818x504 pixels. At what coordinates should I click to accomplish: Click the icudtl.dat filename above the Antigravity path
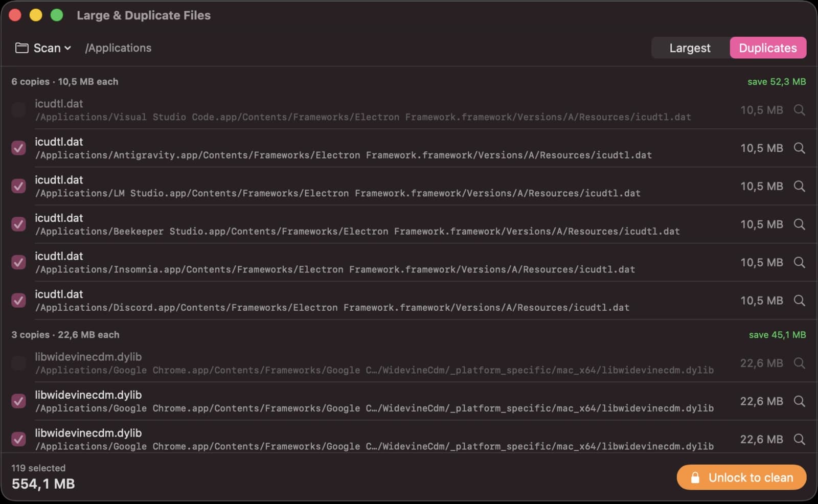[x=59, y=142]
